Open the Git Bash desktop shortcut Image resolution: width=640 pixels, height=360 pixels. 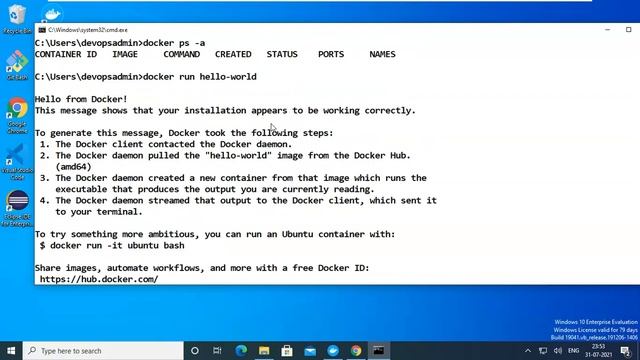point(17,64)
